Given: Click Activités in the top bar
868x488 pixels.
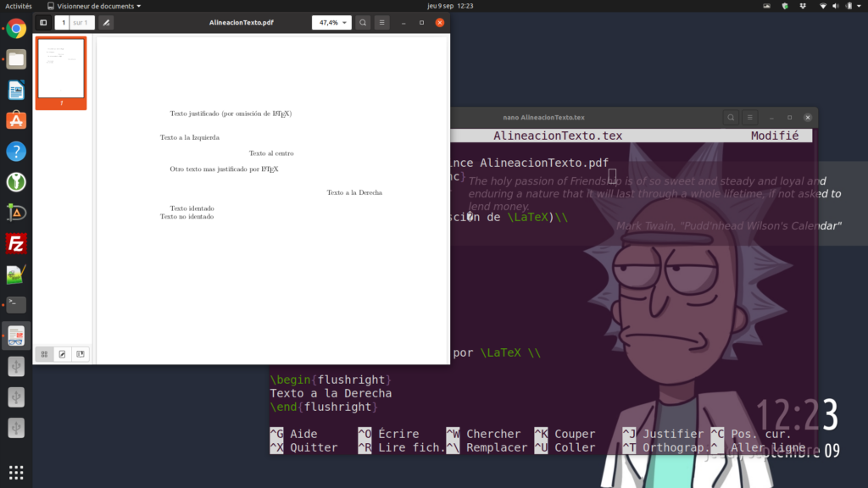Looking at the screenshot, I should [19, 6].
